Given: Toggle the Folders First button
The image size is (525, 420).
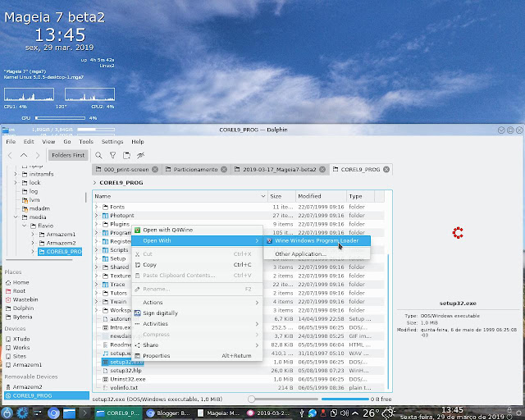Looking at the screenshot, I should (x=68, y=155).
